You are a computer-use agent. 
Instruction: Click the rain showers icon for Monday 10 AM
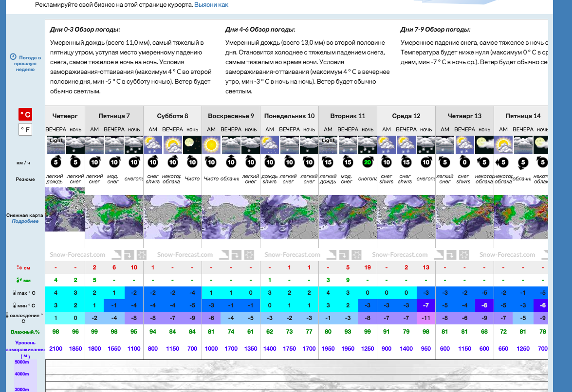point(270,145)
